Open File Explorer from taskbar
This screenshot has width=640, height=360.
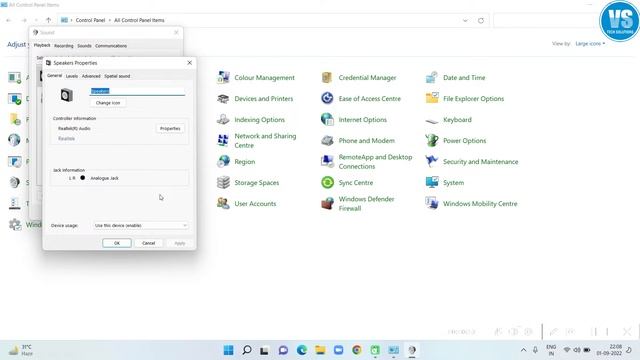coord(320,350)
